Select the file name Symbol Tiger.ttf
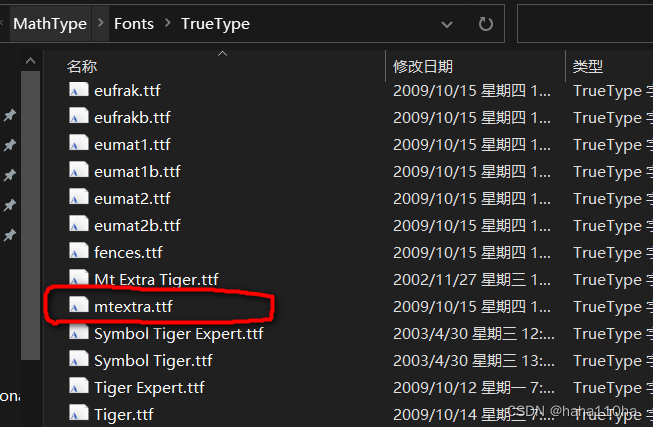Screen dimensions: 653x427 click(153, 361)
